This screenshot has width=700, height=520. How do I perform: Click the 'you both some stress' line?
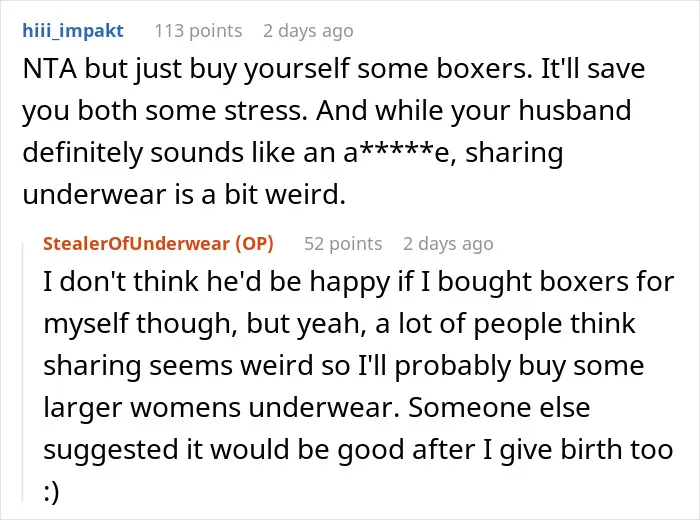327,111
